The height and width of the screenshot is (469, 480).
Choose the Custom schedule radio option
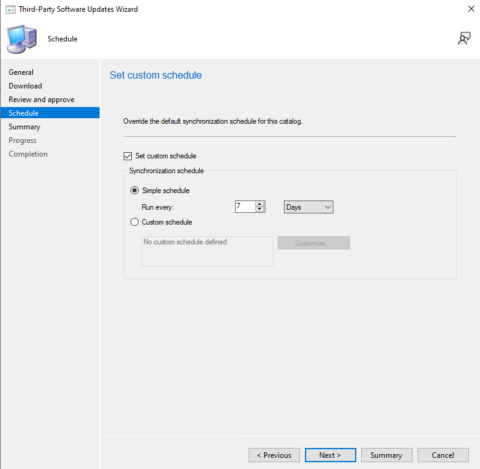(x=134, y=222)
